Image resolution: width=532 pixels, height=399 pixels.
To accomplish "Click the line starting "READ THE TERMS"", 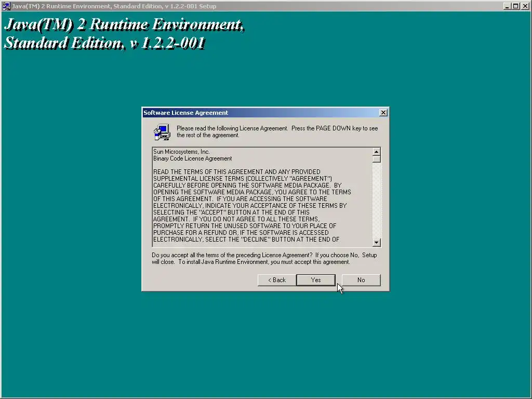I will click(236, 171).
